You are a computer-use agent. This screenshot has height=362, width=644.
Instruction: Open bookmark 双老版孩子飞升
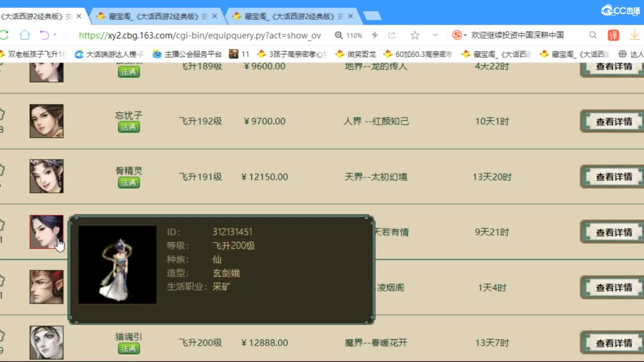click(x=33, y=54)
